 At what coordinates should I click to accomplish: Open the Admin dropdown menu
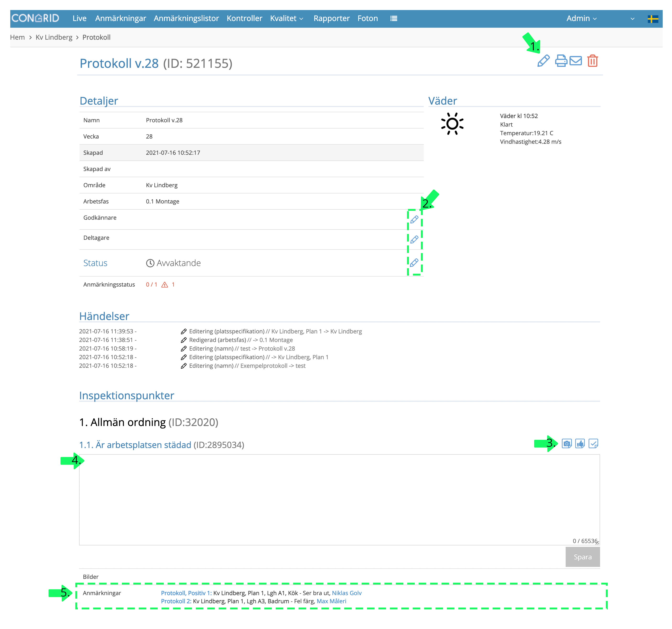point(581,19)
